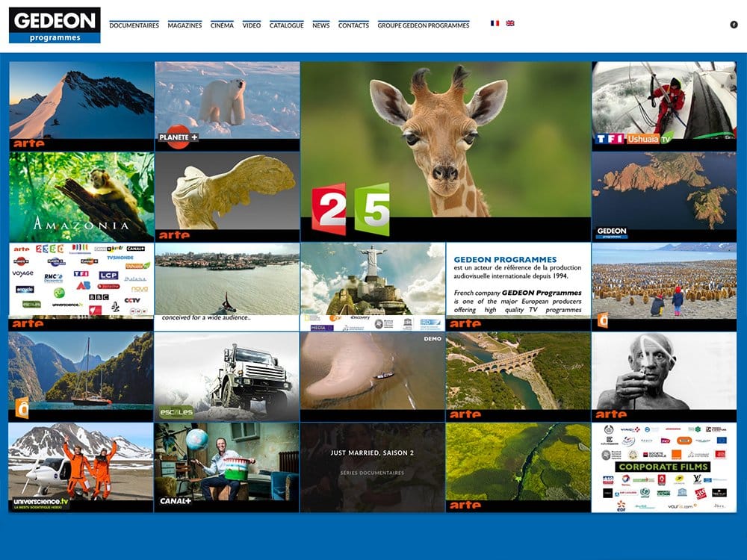Click the TF1 Ushuaïa TV sailing thumbnail
The height and width of the screenshot is (560, 747).
coord(663,105)
